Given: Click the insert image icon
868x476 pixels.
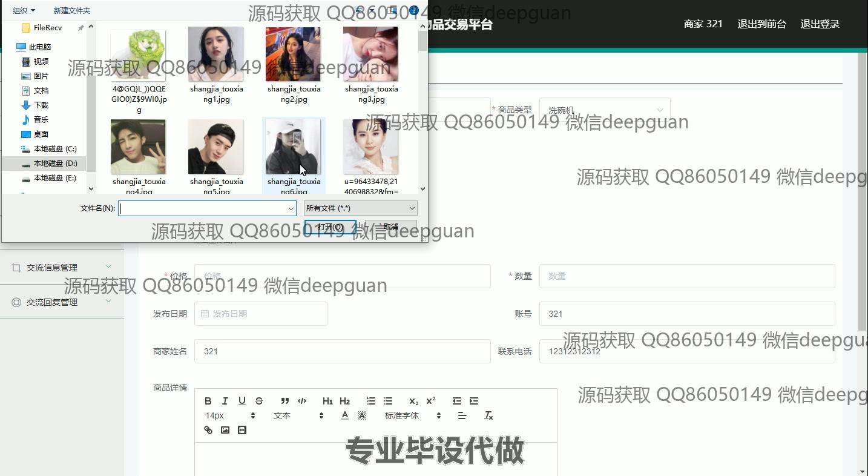Looking at the screenshot, I should (225, 430).
